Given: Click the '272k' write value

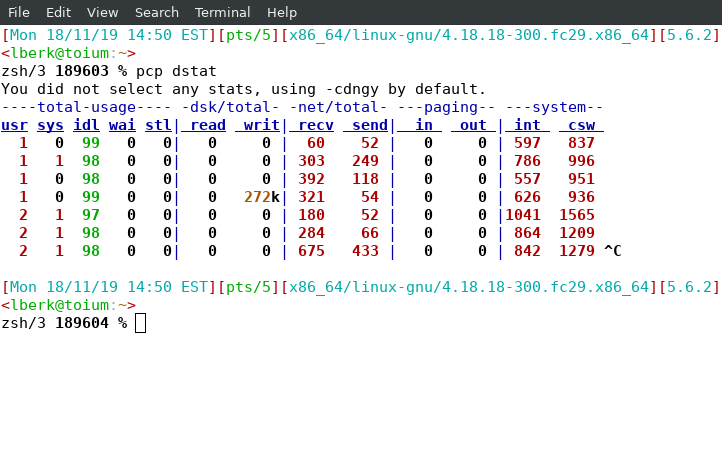Looking at the screenshot, I should coord(262,197).
